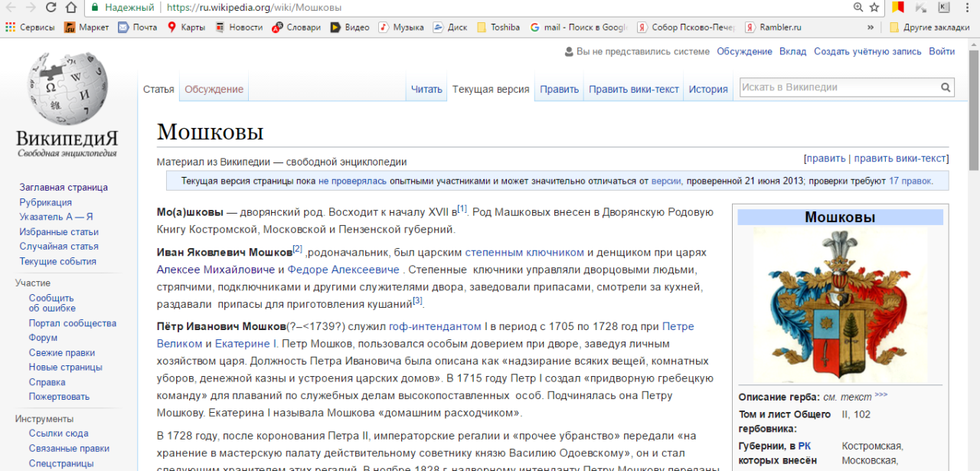Open the Диск bookmark
The image size is (980, 471).
450,27
